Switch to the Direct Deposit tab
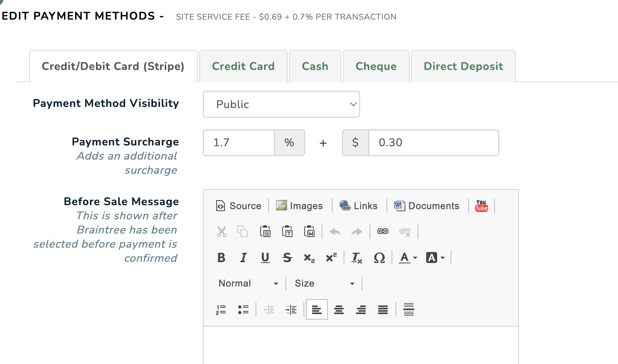Screen dimensions: 618x364 [463, 66]
